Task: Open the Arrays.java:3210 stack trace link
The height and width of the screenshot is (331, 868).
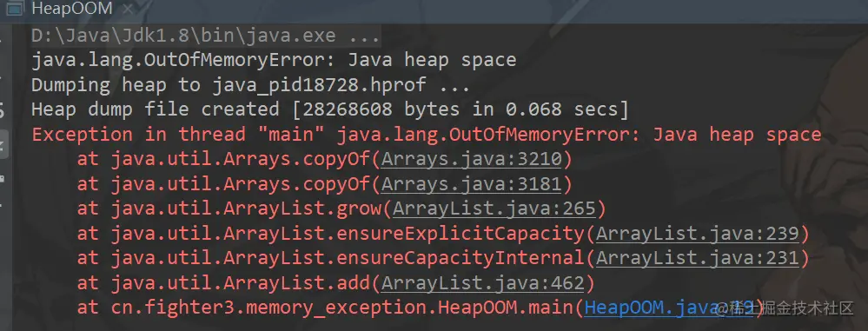Action: [x=472, y=159]
